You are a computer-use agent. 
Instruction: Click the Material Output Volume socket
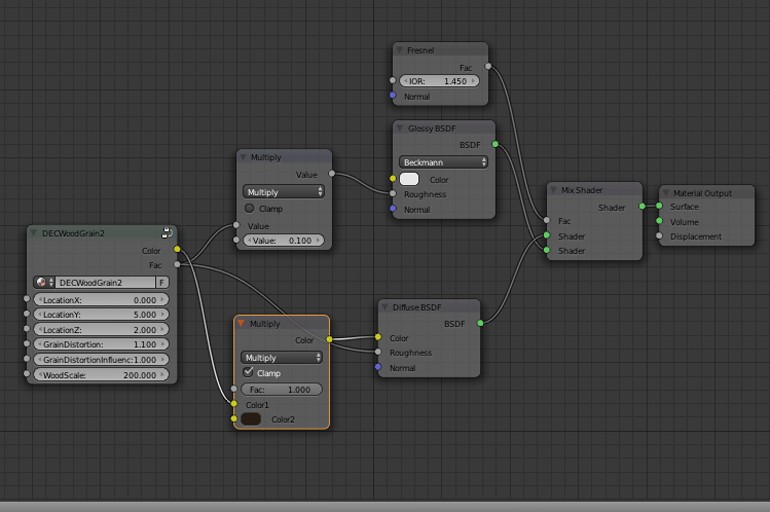(659, 221)
